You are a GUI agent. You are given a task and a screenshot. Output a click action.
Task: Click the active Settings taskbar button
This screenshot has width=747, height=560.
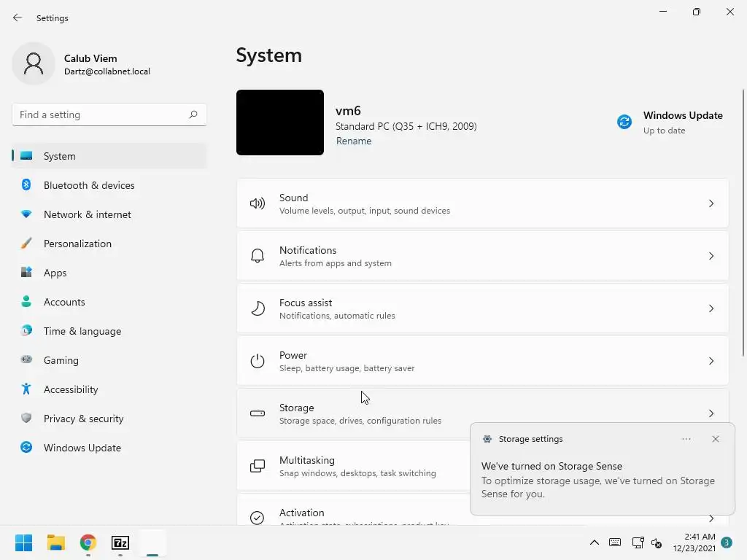point(152,542)
